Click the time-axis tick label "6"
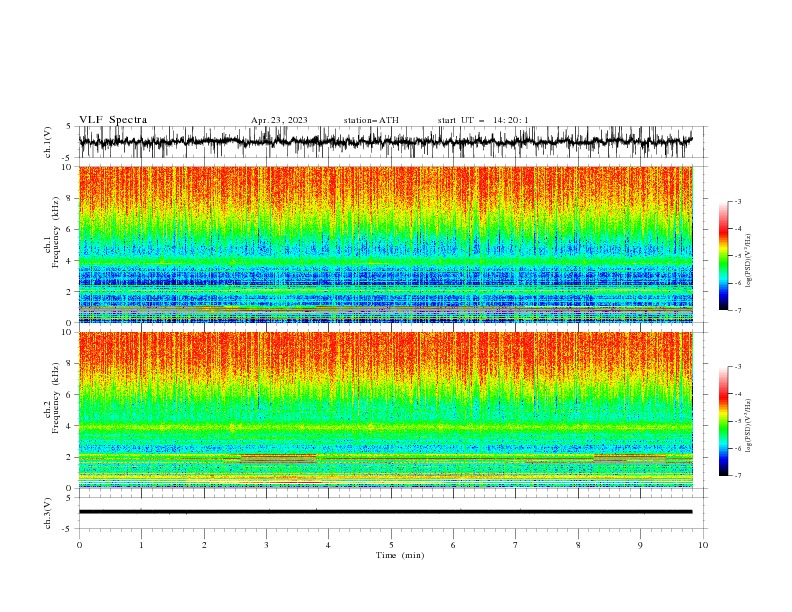The width and height of the screenshot is (792, 612). [x=453, y=545]
